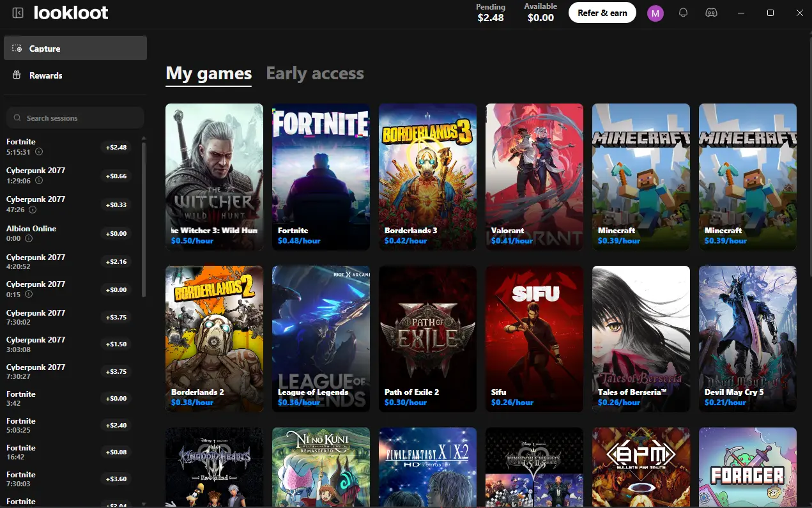Screen dimensions: 812x508
Task: Open the Borderlands 3 game card
Action: [x=427, y=177]
